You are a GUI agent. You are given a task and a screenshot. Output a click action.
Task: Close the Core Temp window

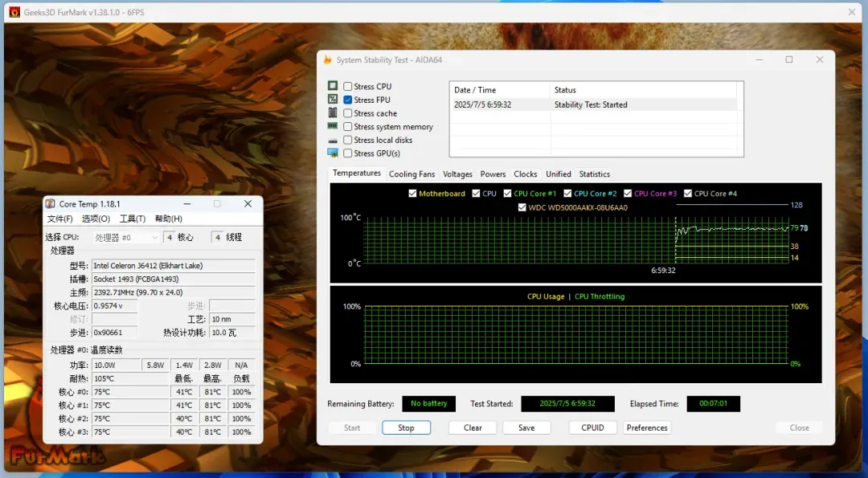coord(248,204)
